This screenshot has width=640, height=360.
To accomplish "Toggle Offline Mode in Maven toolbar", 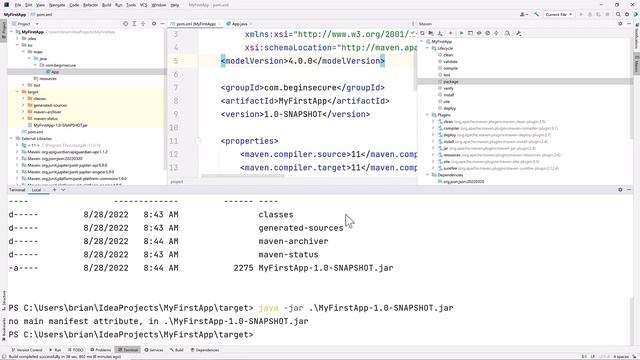I will (479, 33).
